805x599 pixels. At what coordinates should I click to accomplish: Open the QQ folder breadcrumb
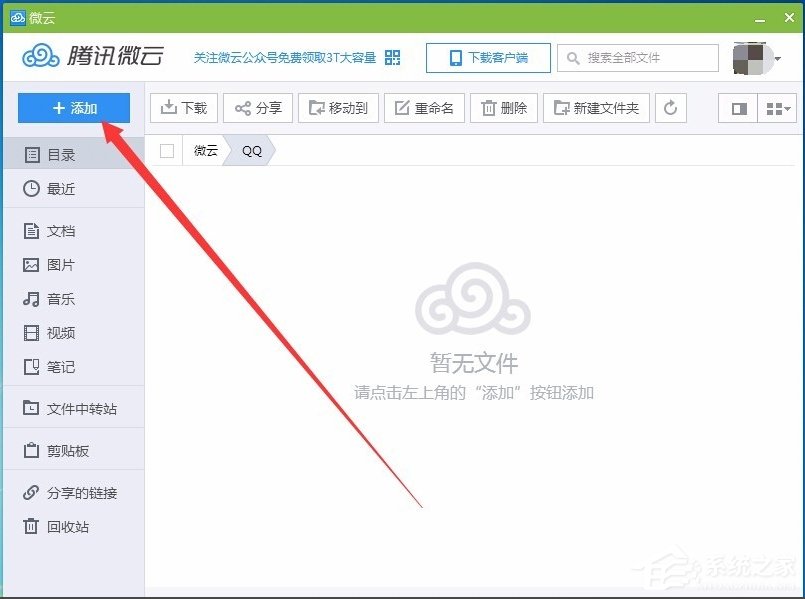251,150
